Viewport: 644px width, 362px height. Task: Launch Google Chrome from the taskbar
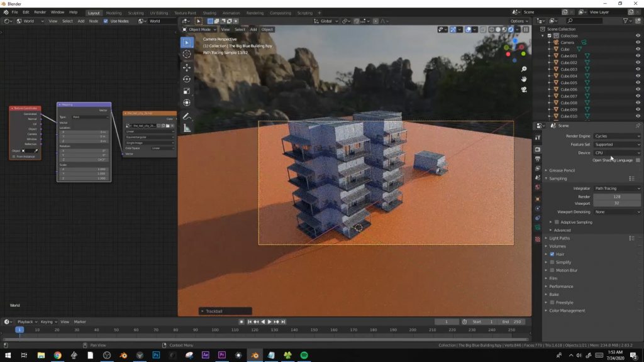pos(57,355)
